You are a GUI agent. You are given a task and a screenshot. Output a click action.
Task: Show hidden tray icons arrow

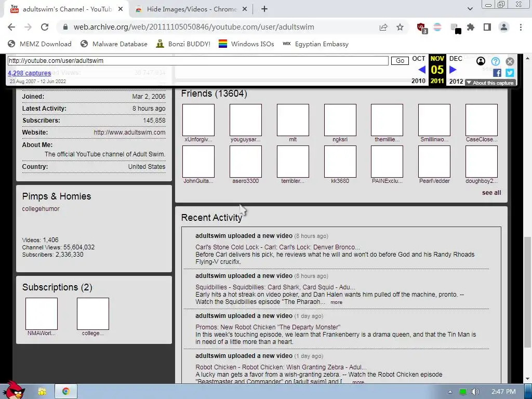click(x=450, y=392)
